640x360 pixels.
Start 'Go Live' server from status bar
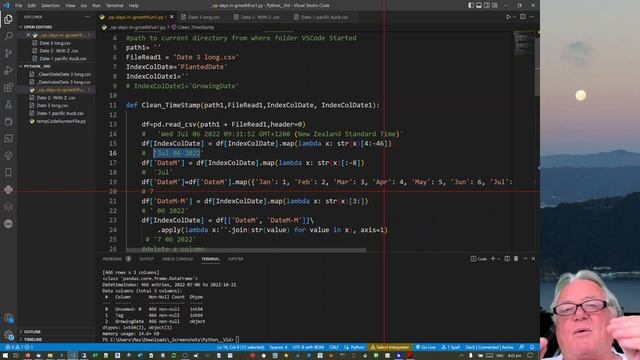coord(425,347)
